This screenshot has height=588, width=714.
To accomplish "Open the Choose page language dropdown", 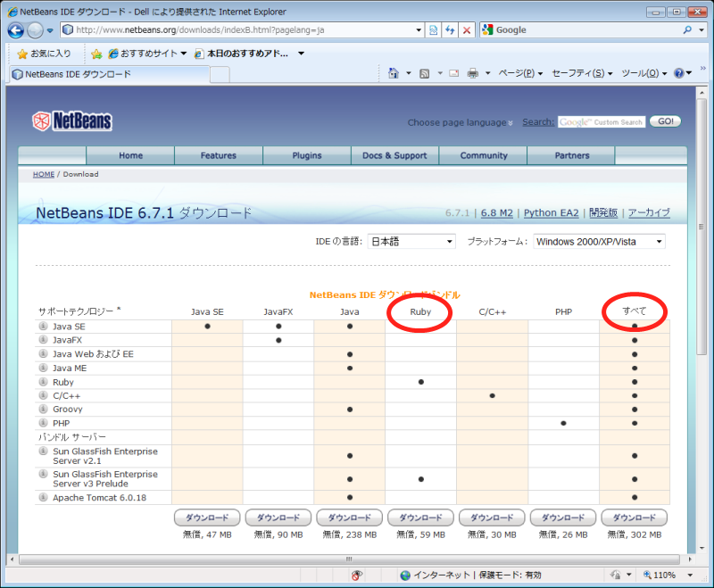I will (460, 122).
